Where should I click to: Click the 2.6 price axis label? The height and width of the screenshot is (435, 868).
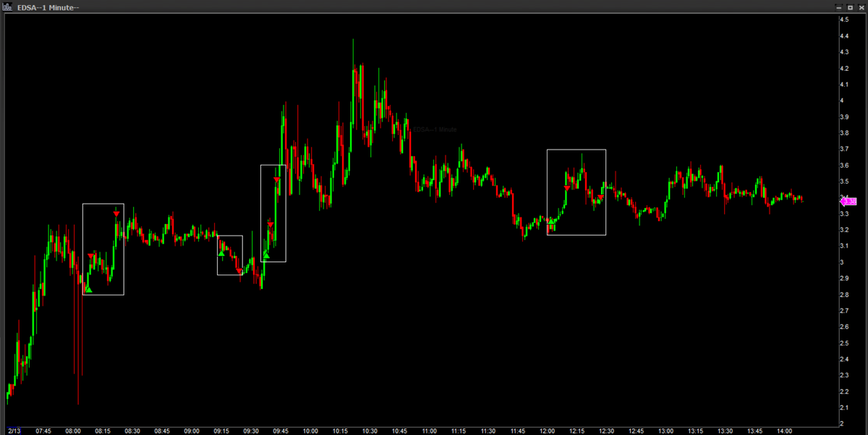click(x=843, y=327)
